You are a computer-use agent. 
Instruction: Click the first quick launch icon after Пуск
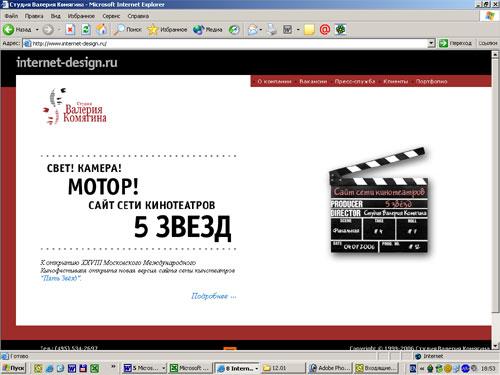pos(38,368)
